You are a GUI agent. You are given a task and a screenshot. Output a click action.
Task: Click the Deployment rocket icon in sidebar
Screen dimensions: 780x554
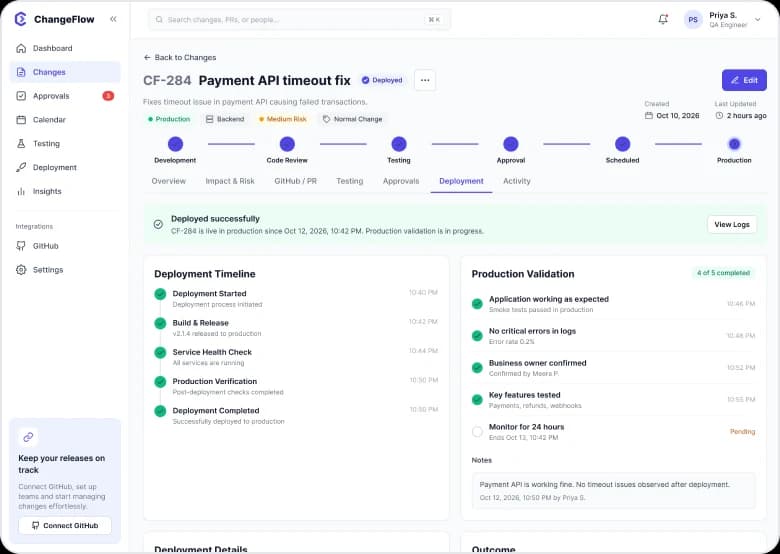click(x=21, y=168)
